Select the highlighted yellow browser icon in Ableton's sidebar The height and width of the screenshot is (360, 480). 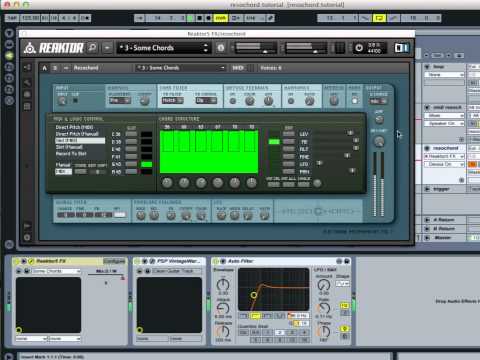[x=9, y=55]
